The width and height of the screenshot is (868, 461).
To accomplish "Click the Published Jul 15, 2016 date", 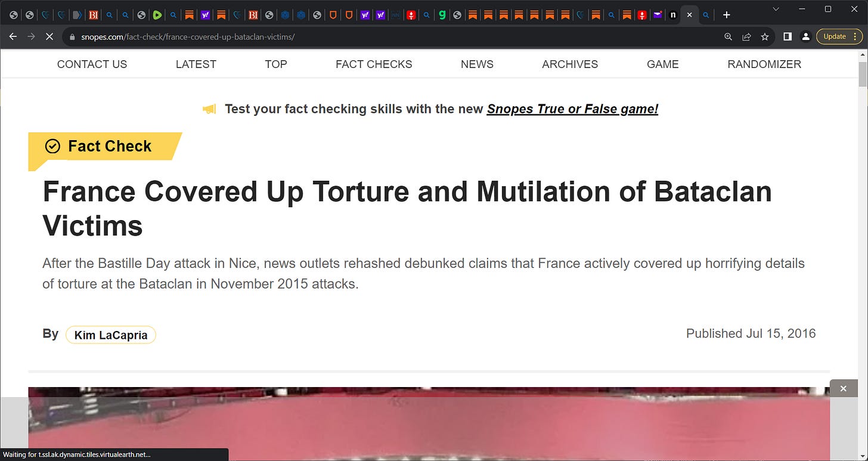I will point(751,333).
